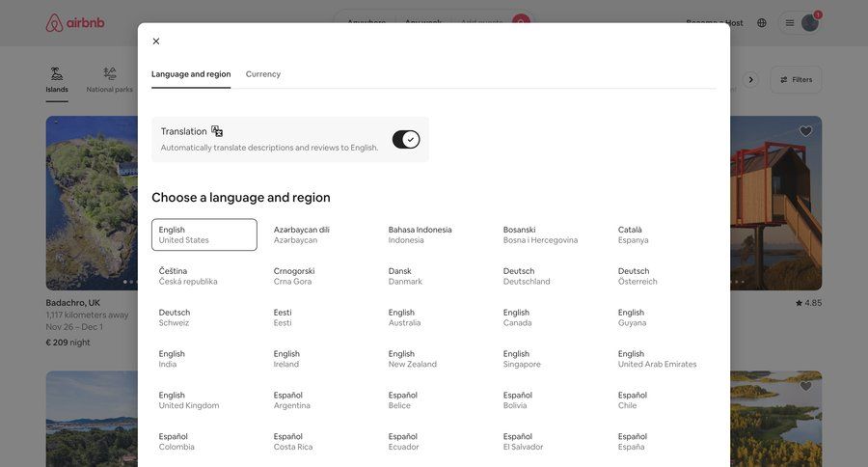Open the globe language icon in header
This screenshot has height=467, width=868.
coord(762,23)
